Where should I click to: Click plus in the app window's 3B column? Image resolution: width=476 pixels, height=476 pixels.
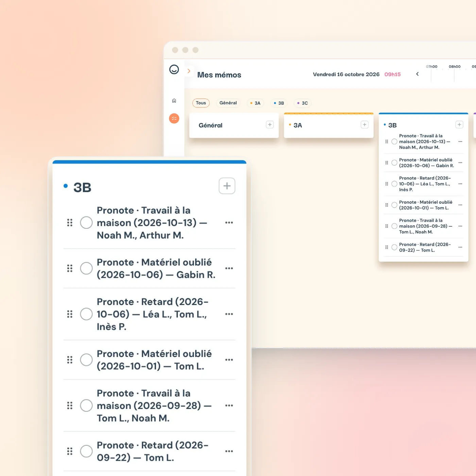459,125
